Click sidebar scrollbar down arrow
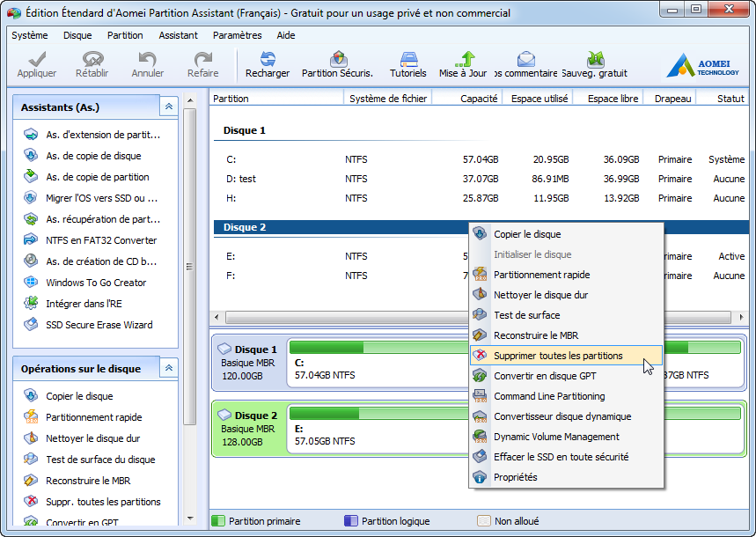The height and width of the screenshot is (537, 756). [x=190, y=519]
